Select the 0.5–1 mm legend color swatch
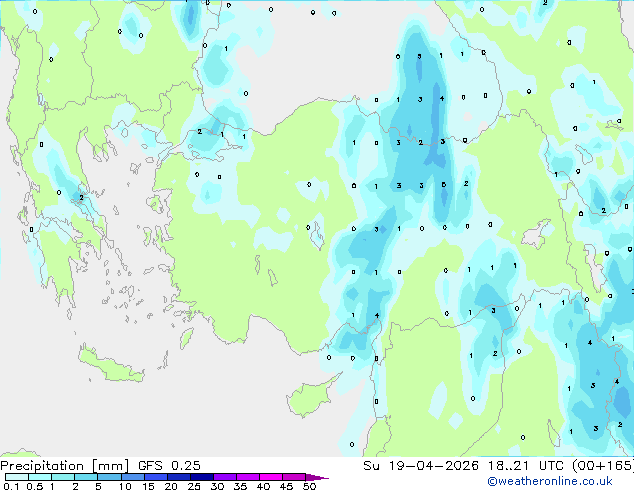This screenshot has width=634, height=490. click(x=40, y=477)
